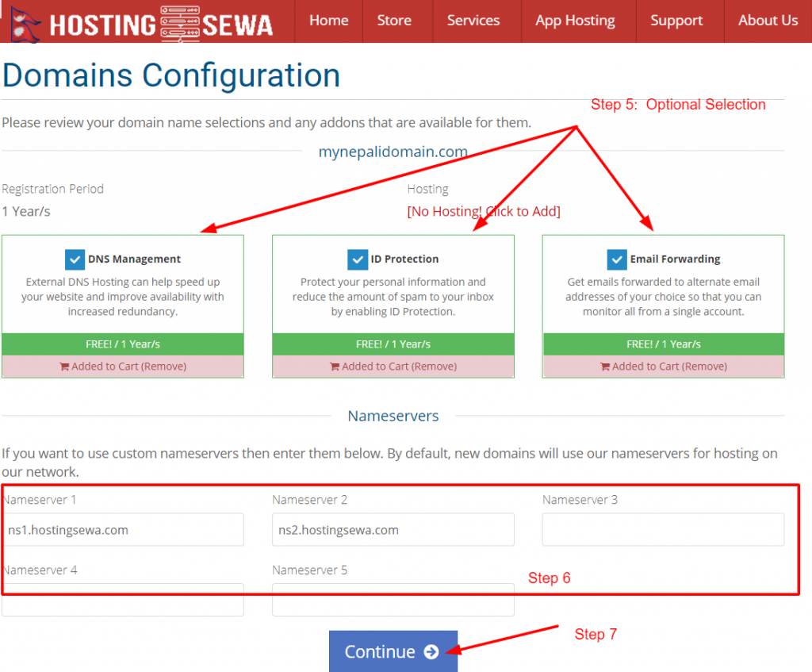Open the Home menu item
The width and height of the screenshot is (812, 672).
tap(328, 21)
